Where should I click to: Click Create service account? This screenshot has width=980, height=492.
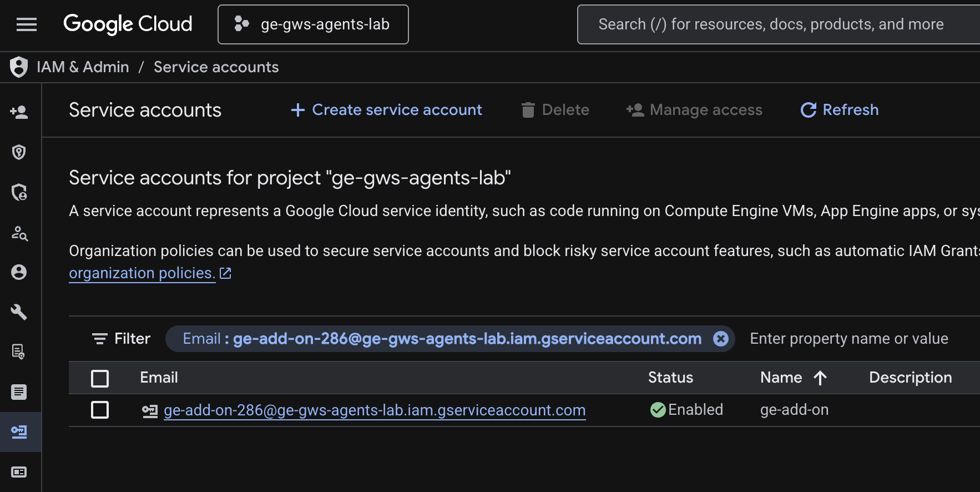coord(387,110)
